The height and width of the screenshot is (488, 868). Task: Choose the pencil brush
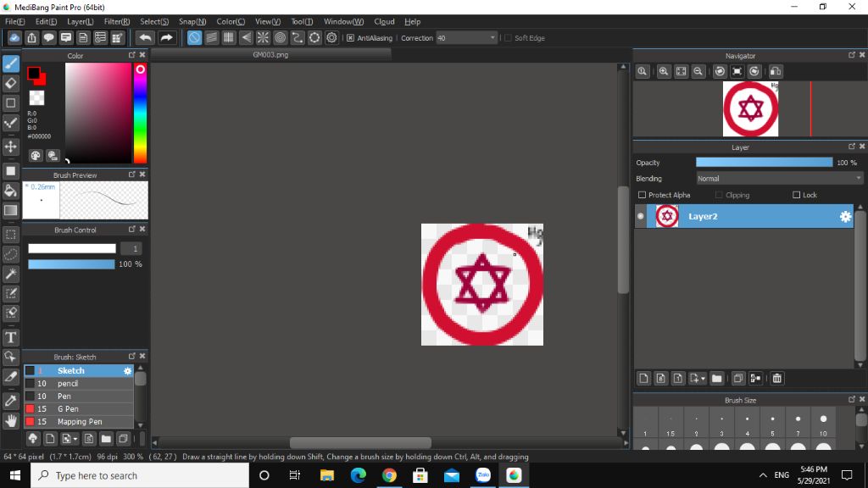click(x=79, y=384)
